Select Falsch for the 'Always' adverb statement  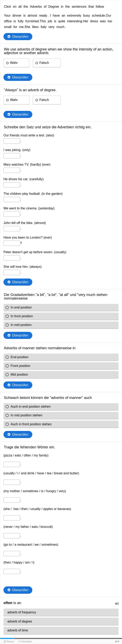[x=47, y=100]
